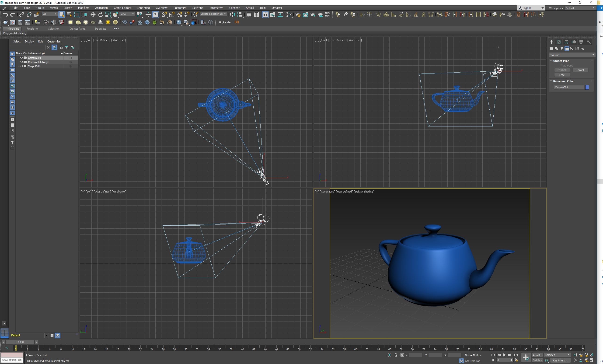Toggle Selection Lock padlock icon
This screenshot has width=603, height=364.
click(396, 355)
